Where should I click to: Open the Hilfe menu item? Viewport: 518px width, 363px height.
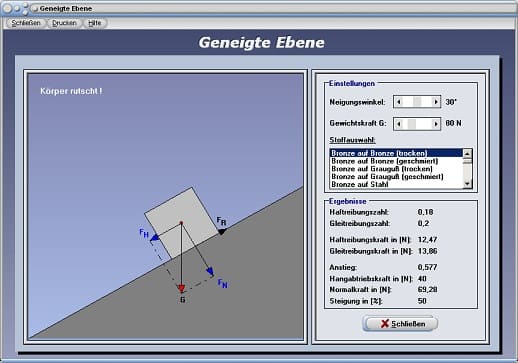coord(95,23)
